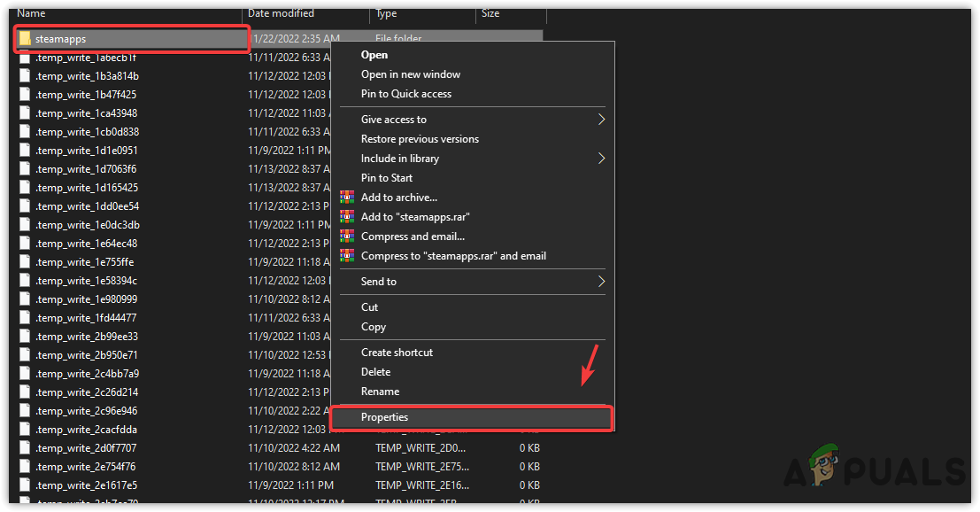Click the .temp_write_1b47f425 file icon
Viewport: 980px width, 512px height.
(24, 94)
